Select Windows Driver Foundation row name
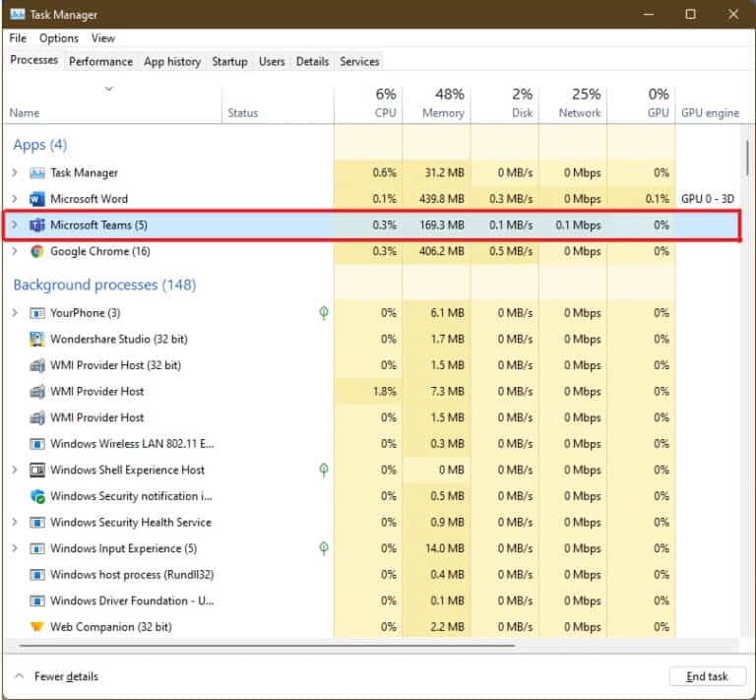Image resolution: width=756 pixels, height=700 pixels. pyautogui.click(x=132, y=601)
